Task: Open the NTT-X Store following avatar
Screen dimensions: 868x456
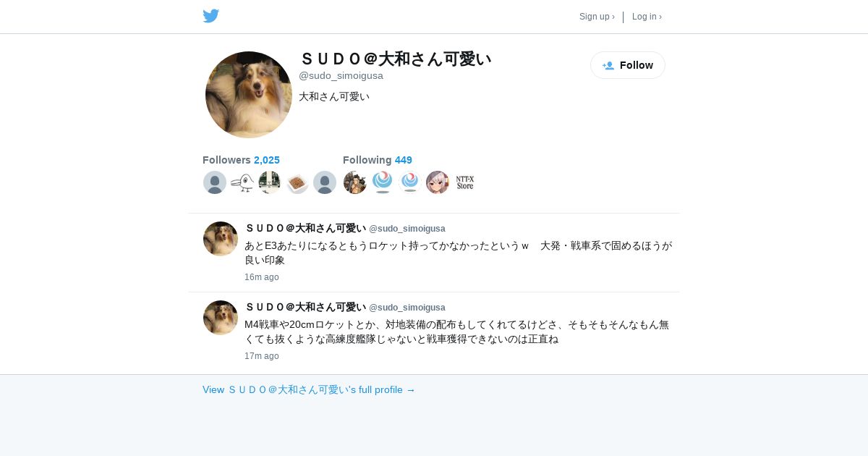Action: (x=465, y=182)
